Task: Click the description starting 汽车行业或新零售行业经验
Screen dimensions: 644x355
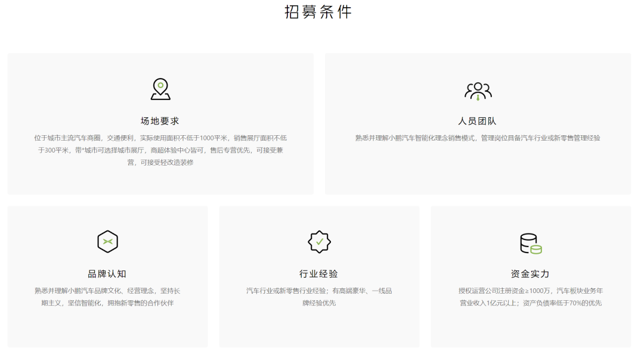Action: pos(319,297)
